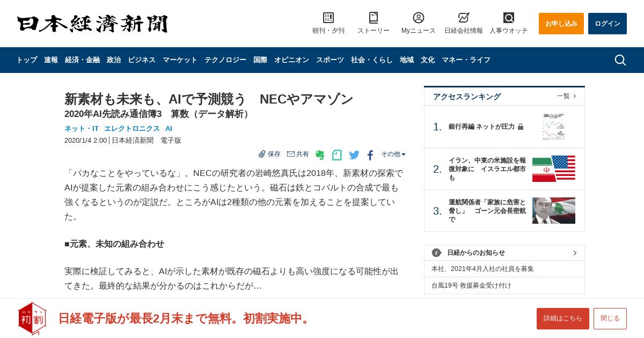Share the article on Twitter
The image size is (644, 338).
(x=354, y=155)
